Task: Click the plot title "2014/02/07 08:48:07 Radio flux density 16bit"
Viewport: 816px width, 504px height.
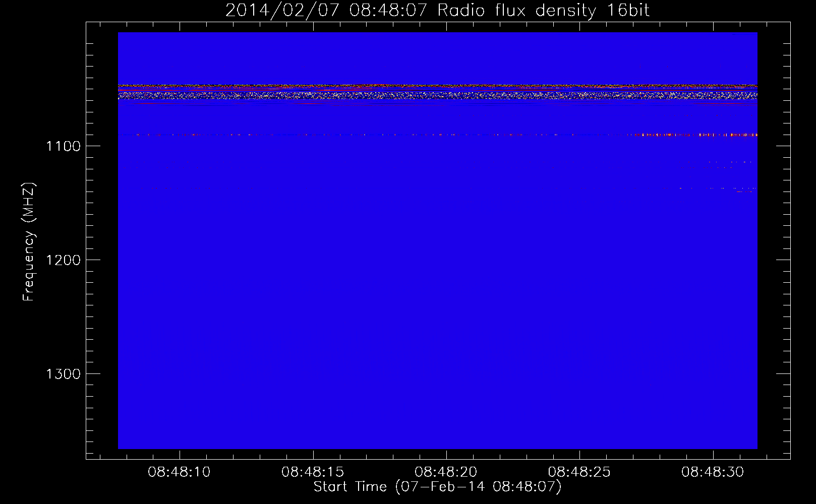Action: click(x=437, y=11)
